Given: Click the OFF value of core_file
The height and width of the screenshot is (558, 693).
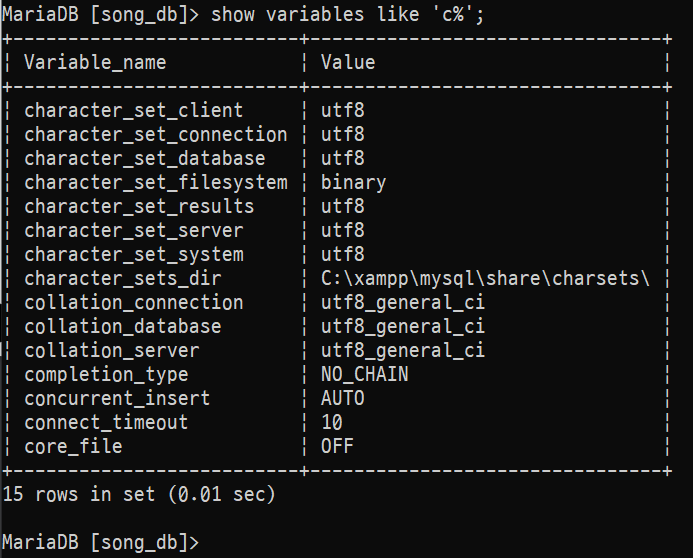Looking at the screenshot, I should pyautogui.click(x=337, y=446).
